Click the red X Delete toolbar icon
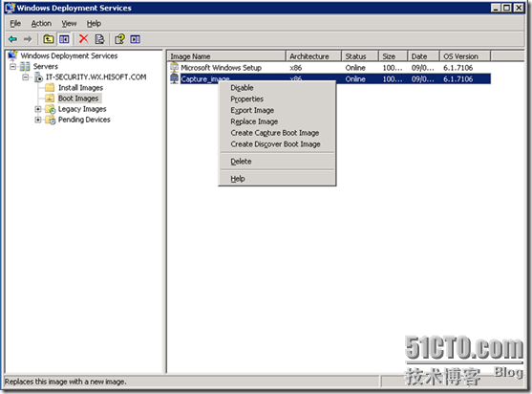Screen dimensions: 532x394 (x=83, y=39)
